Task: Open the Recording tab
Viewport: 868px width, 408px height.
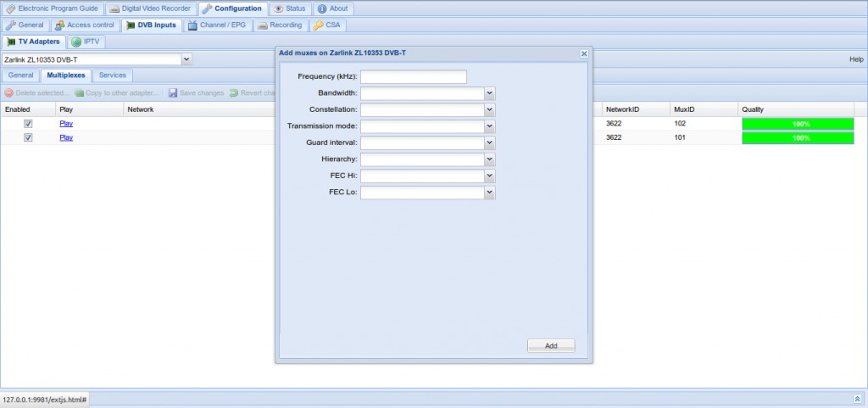Action: click(x=281, y=25)
